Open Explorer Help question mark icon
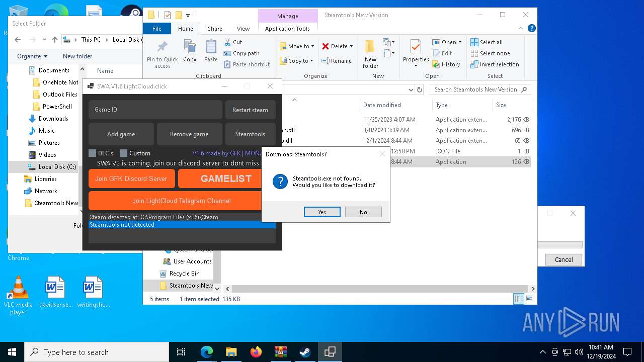The width and height of the screenshot is (644, 362). [531, 29]
